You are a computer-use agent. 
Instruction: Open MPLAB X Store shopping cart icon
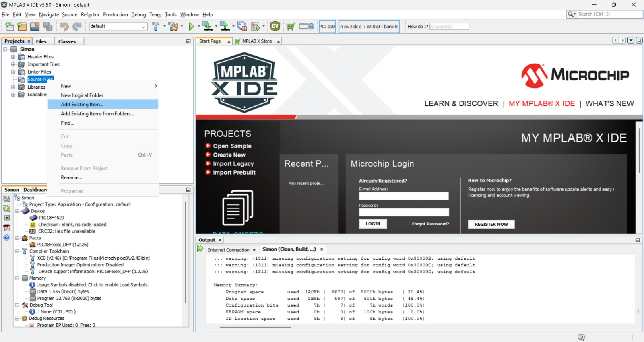click(290, 27)
